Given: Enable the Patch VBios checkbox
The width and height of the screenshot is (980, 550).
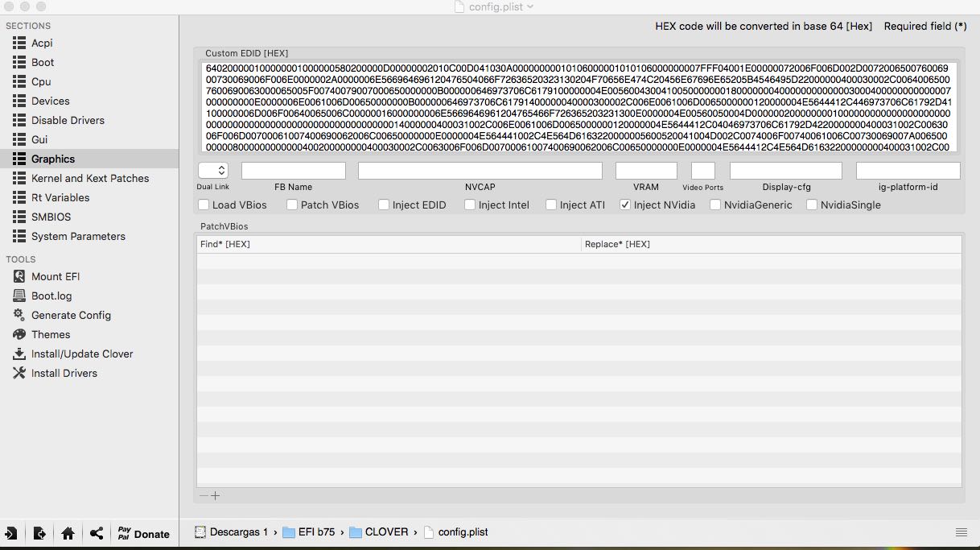Looking at the screenshot, I should click(x=292, y=205).
